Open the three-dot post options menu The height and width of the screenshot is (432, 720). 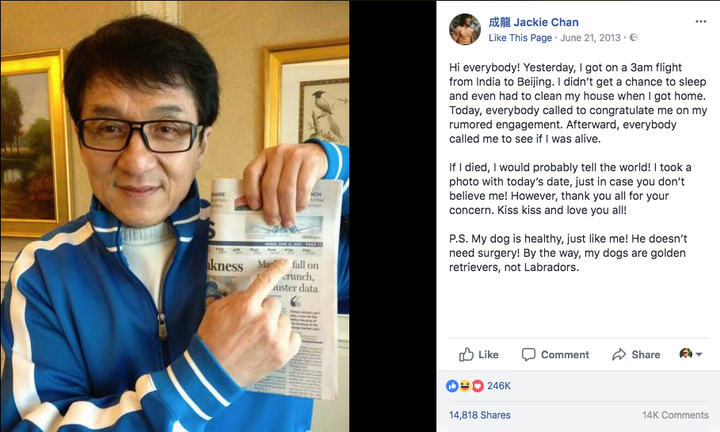700,22
